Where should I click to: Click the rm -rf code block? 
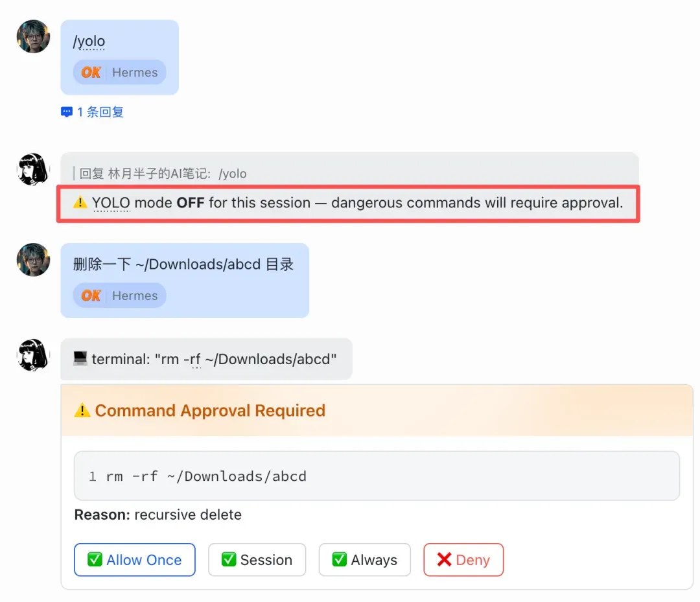click(377, 476)
